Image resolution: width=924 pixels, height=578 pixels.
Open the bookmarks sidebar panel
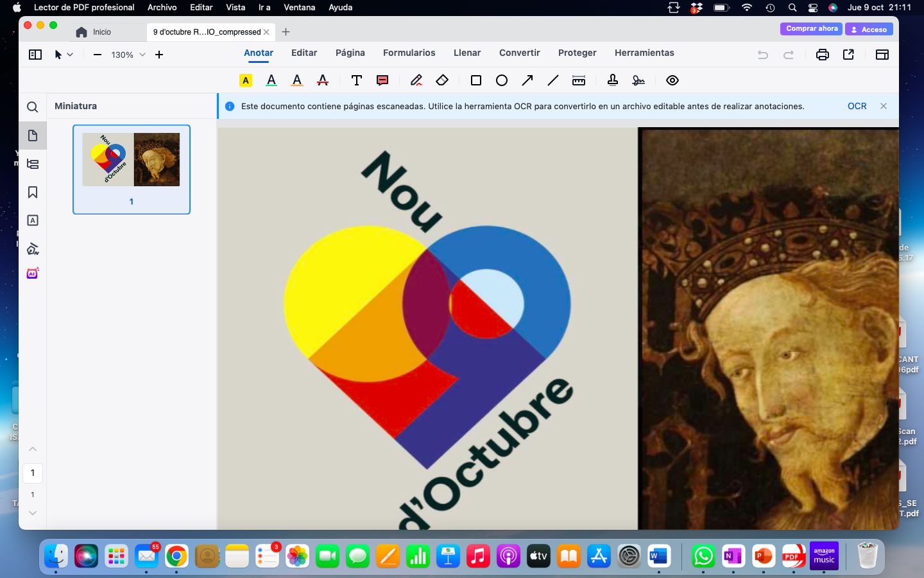(x=33, y=193)
